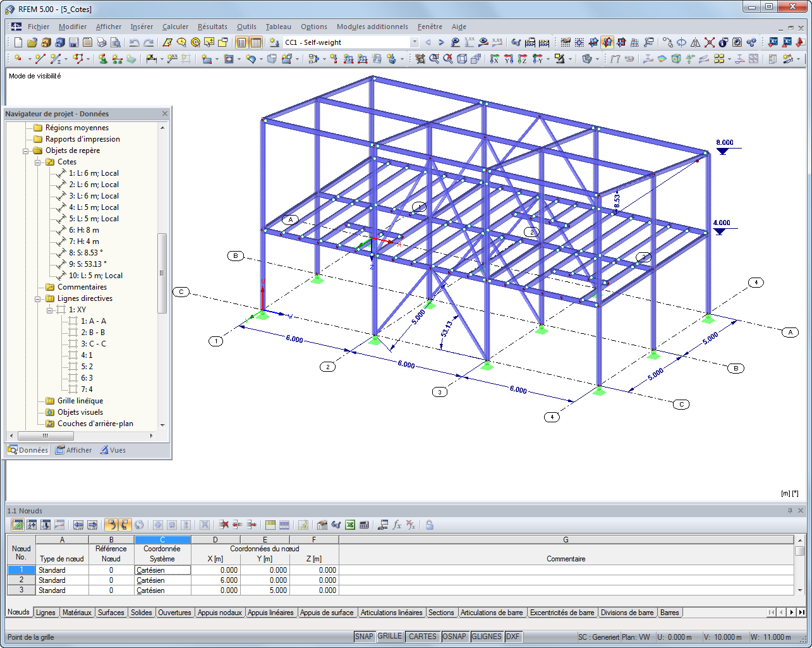Screen dimensions: 812x648
Task: Select guideline 2: B - B in tree
Action: coord(93,333)
